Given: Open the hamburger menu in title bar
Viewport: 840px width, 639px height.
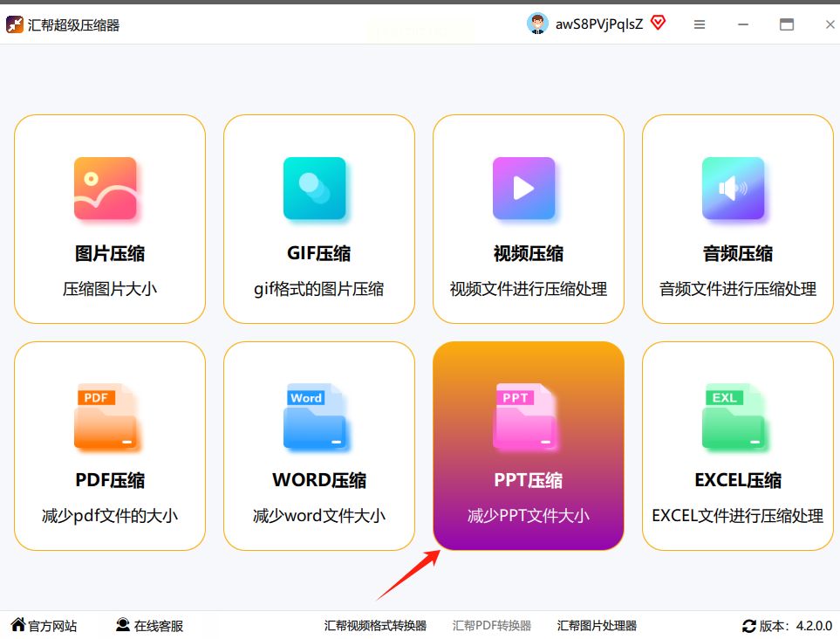Looking at the screenshot, I should (x=699, y=24).
